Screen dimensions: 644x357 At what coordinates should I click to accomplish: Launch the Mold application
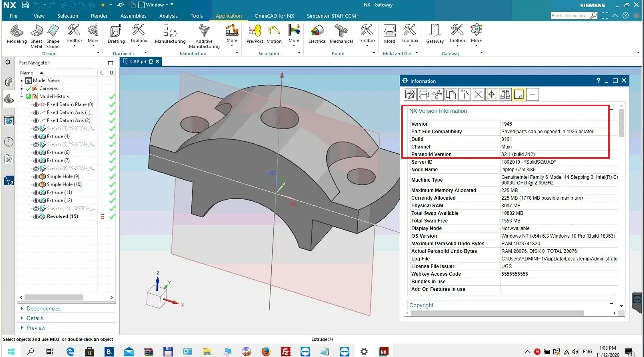tap(389, 34)
